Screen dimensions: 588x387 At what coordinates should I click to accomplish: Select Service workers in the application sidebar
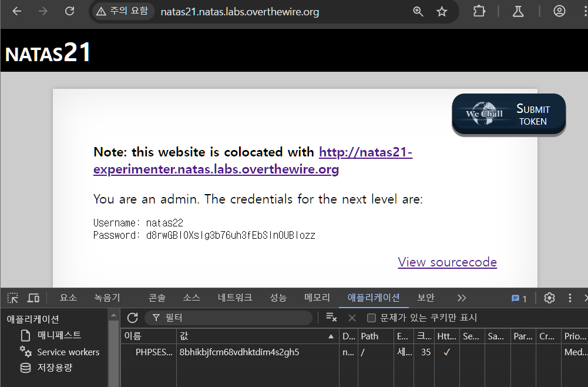tap(68, 352)
